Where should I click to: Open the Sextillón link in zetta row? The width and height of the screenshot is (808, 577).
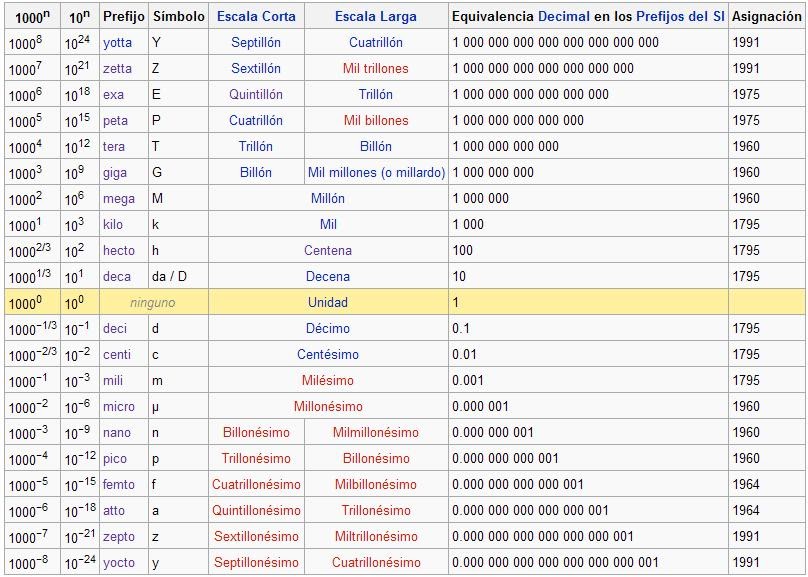[x=256, y=69]
